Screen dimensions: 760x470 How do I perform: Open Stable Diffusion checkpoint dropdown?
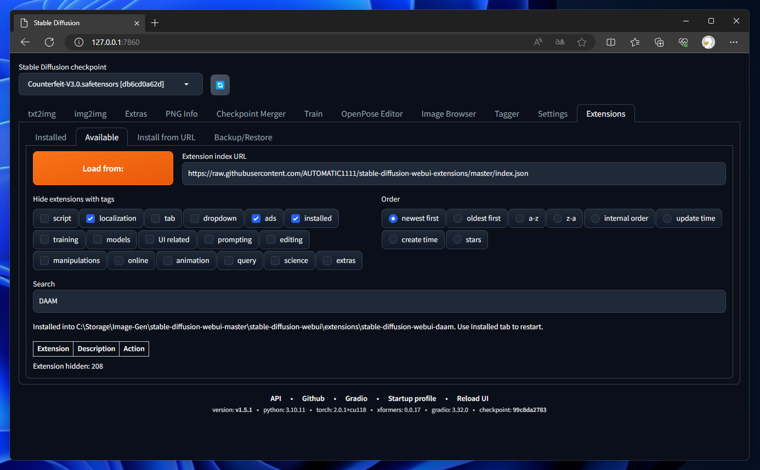pyautogui.click(x=111, y=84)
